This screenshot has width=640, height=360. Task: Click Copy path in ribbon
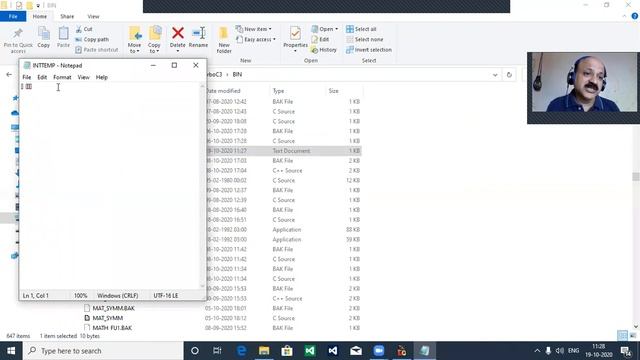(x=92, y=39)
